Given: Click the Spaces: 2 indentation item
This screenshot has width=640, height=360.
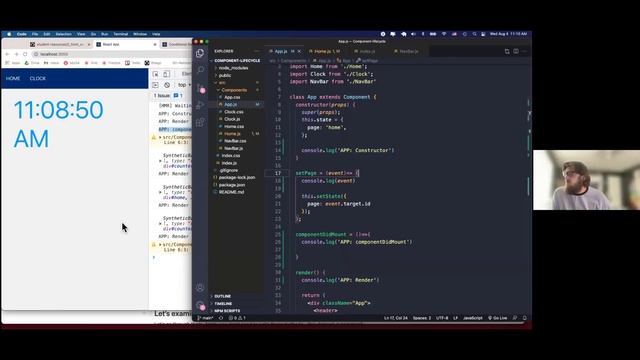Looking at the screenshot, I should [x=422, y=318].
